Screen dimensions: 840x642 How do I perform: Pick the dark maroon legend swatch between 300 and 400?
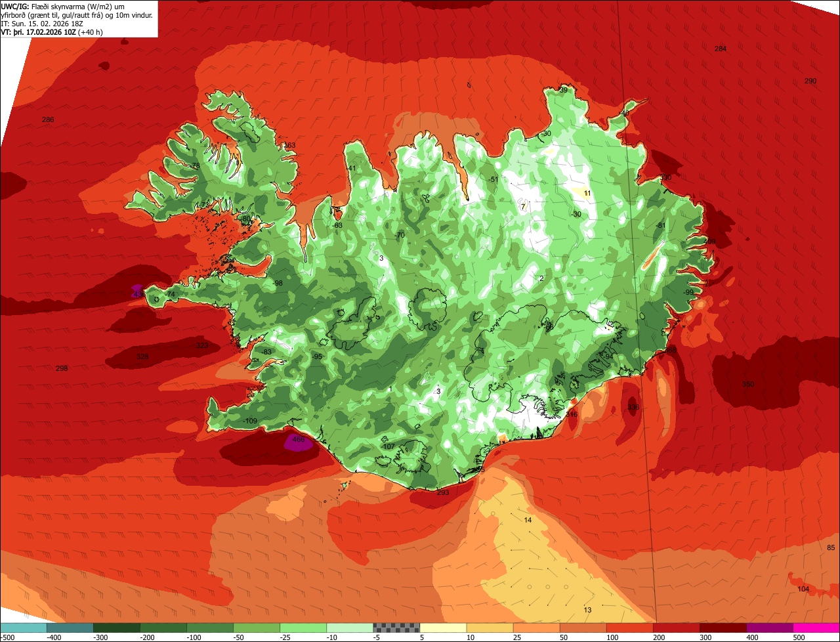(722, 628)
